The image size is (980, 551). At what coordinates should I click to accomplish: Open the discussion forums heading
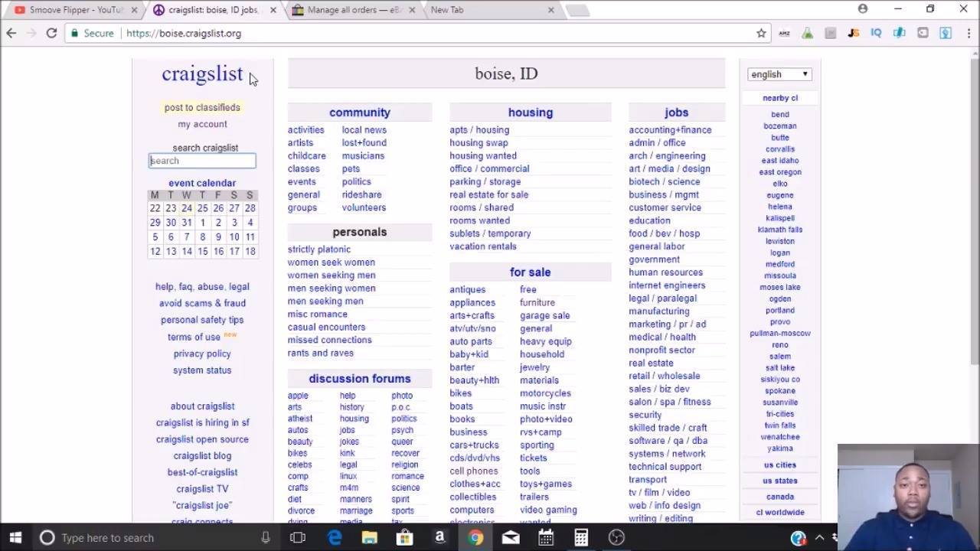pyautogui.click(x=360, y=379)
